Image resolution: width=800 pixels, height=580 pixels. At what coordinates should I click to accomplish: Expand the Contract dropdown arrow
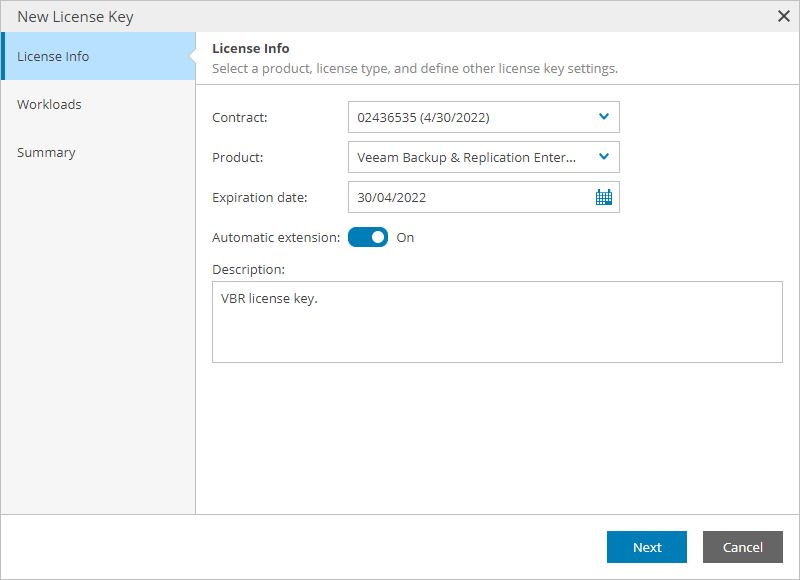[603, 117]
